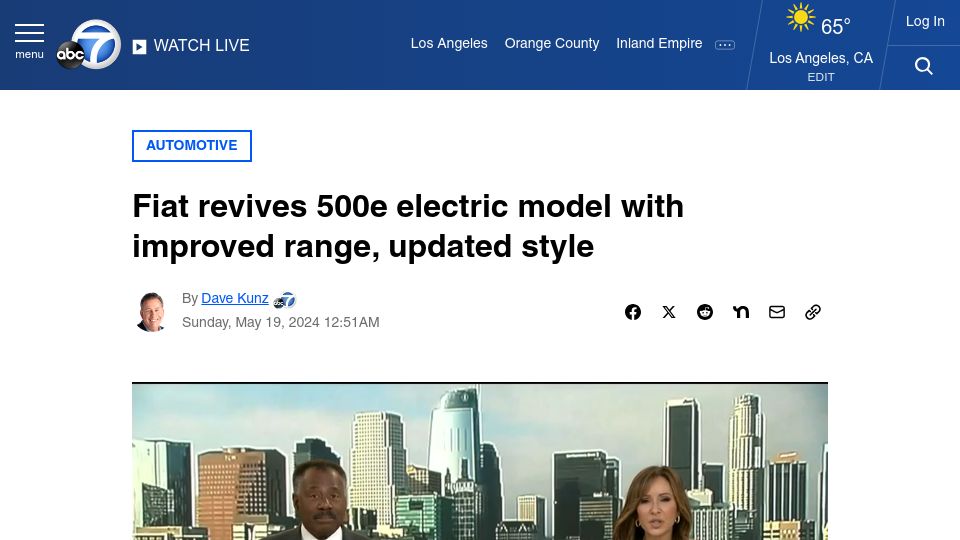Share article on Reddit
The height and width of the screenshot is (540, 960).
click(x=705, y=312)
